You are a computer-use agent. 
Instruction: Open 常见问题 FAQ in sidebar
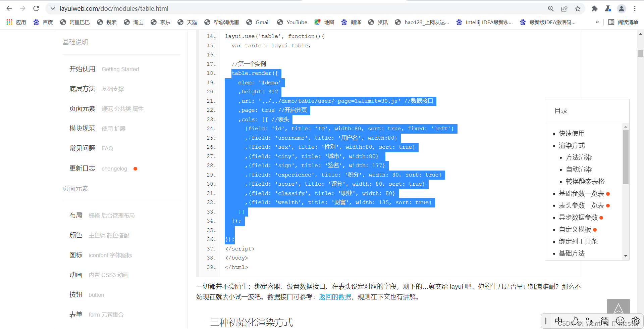91,148
